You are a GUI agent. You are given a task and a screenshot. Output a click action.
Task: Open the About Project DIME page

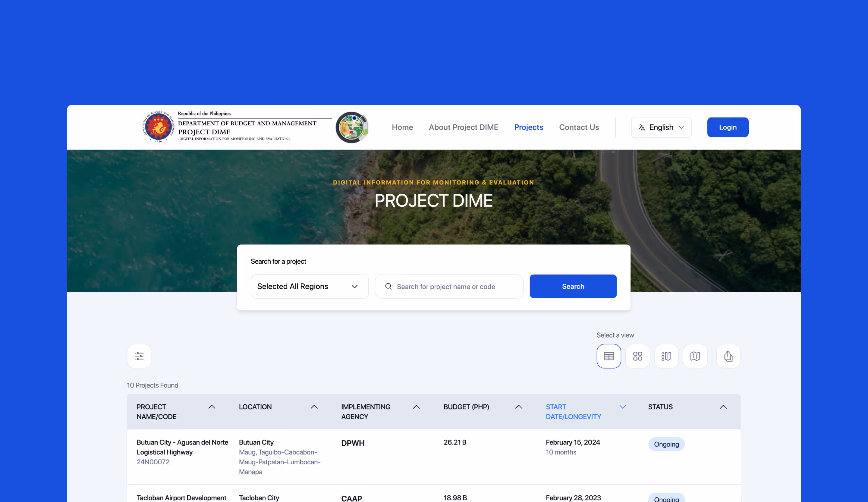click(x=463, y=127)
